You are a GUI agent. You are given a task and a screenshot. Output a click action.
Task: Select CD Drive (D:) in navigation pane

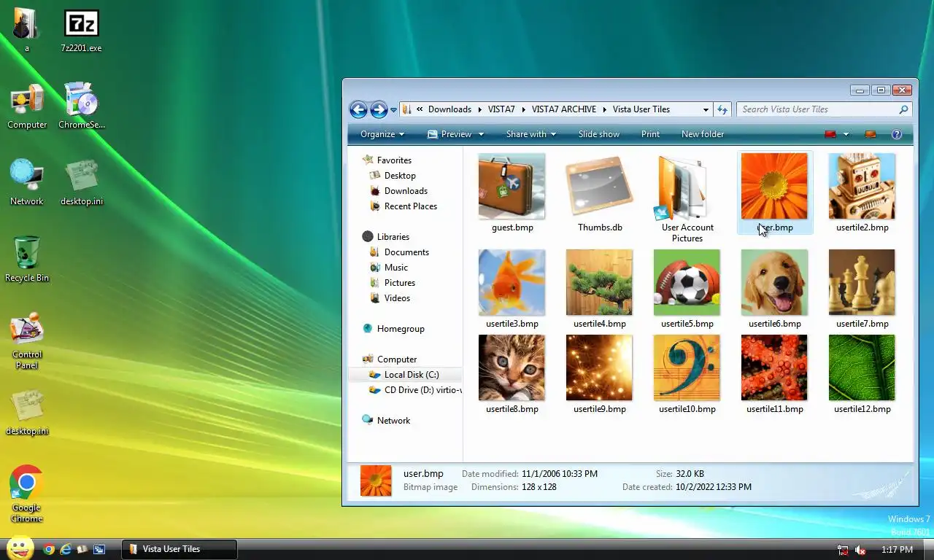coord(415,390)
